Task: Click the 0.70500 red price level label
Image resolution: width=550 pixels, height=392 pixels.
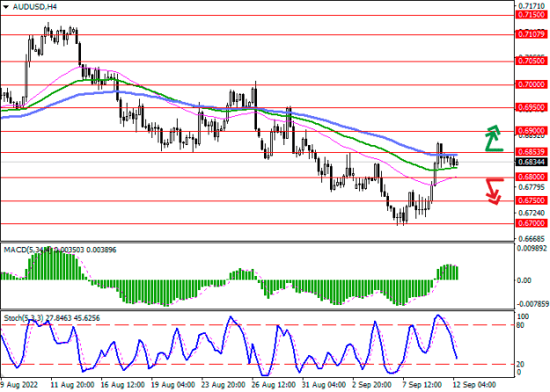Action: coord(532,62)
